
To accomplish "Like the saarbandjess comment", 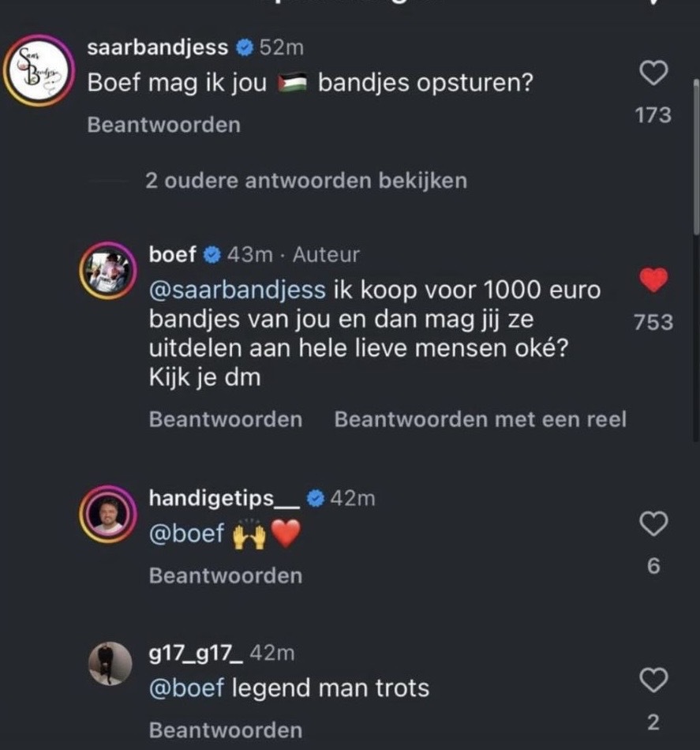I will 653,74.
